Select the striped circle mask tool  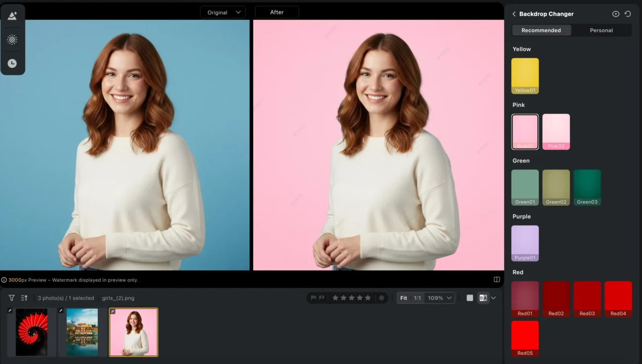(x=12, y=40)
